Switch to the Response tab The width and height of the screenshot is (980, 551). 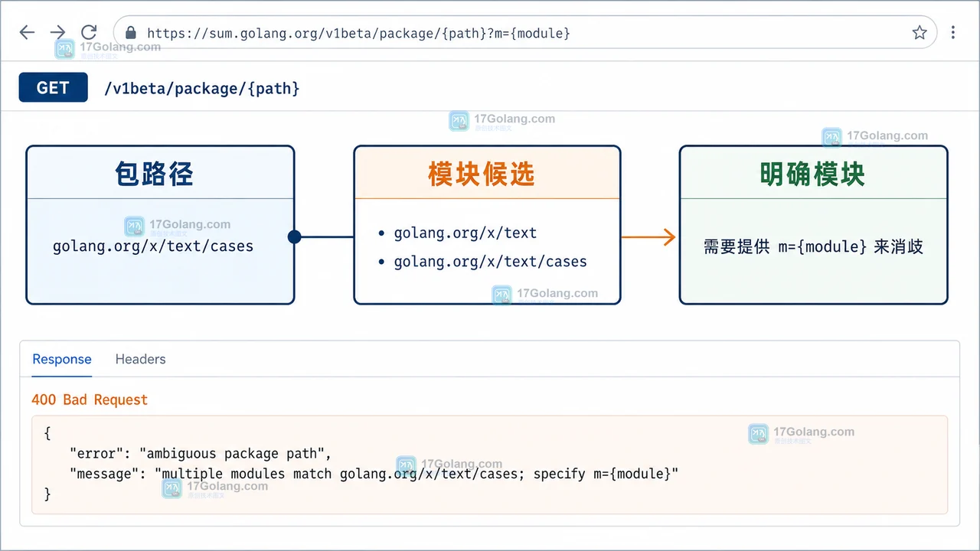62,359
